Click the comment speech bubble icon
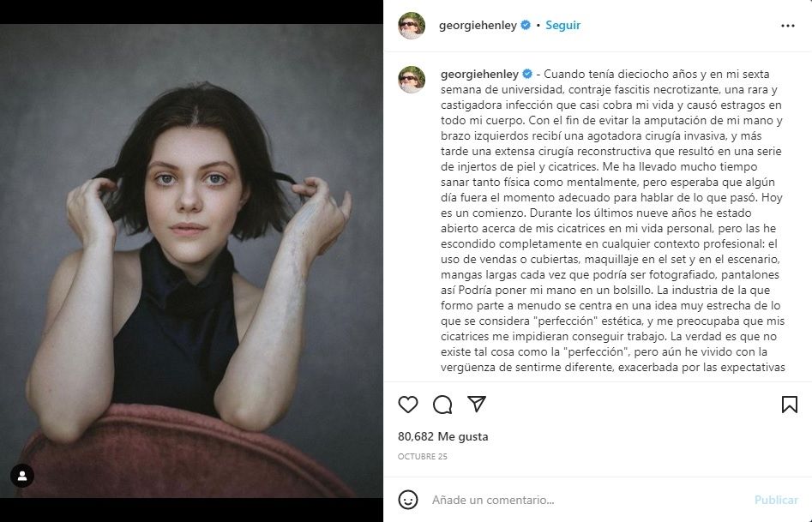Image resolution: width=812 pixels, height=522 pixels. click(442, 405)
